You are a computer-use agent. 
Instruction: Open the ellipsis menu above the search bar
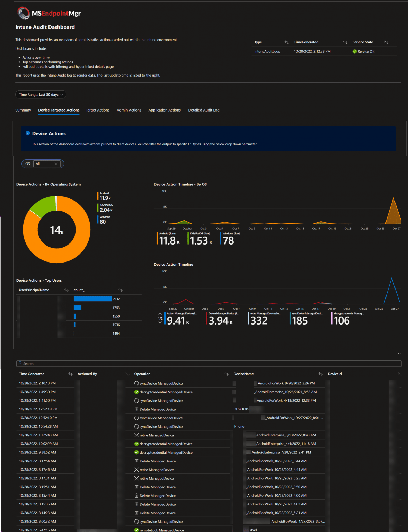pos(399,353)
